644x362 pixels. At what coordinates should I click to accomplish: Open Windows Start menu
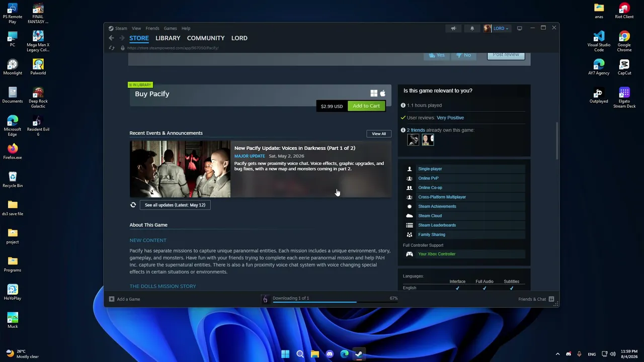click(285, 354)
